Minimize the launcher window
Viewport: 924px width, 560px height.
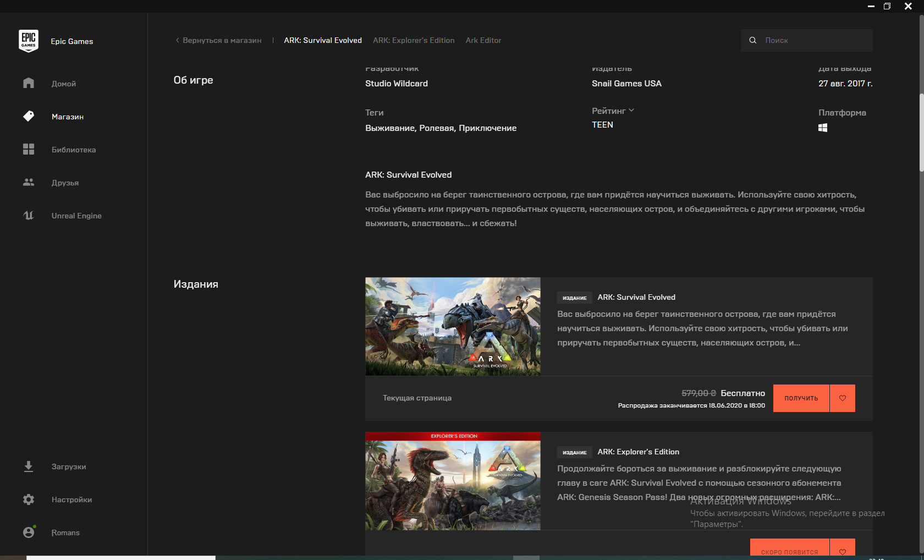click(x=871, y=6)
